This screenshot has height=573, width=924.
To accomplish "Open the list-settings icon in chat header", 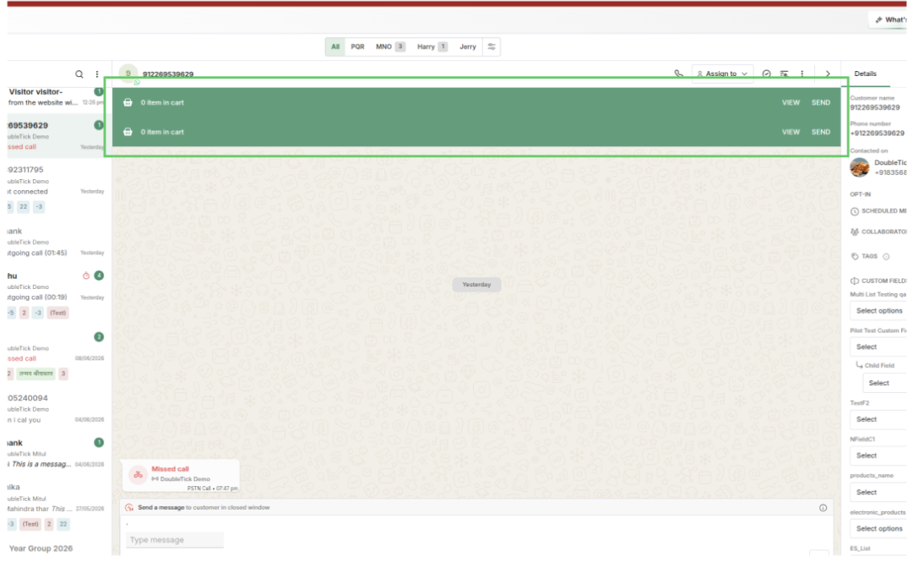I will click(x=785, y=74).
